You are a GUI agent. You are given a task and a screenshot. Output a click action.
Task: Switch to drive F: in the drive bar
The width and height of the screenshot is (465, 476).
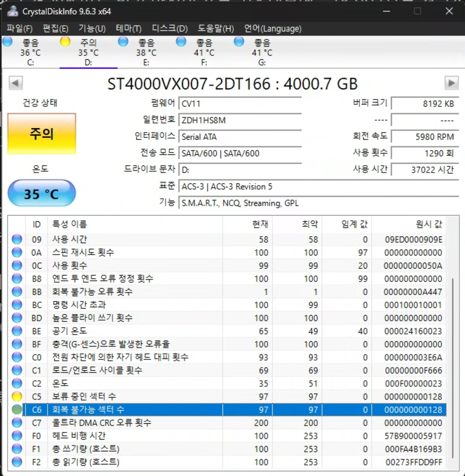coord(204,53)
